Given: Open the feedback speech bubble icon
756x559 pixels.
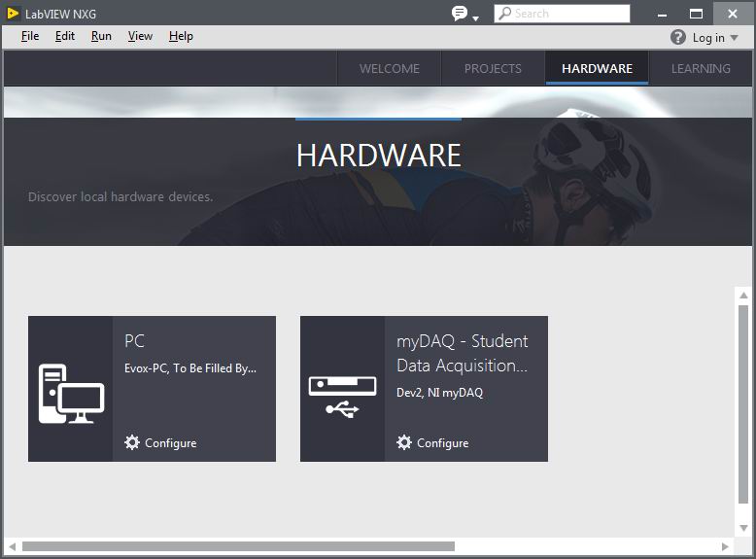Looking at the screenshot, I should pos(459,13).
